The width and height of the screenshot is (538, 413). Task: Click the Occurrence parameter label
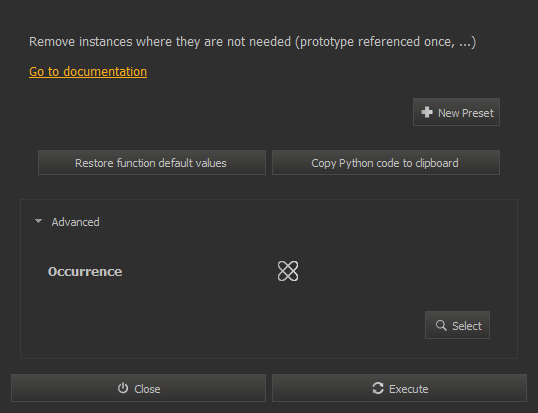tap(85, 272)
